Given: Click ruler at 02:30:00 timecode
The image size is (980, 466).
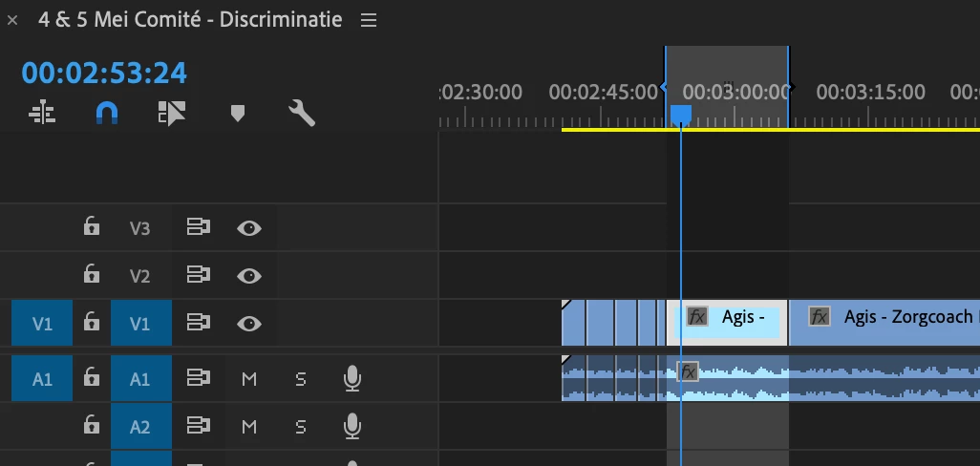Looking at the screenshot, I should pos(480,93).
